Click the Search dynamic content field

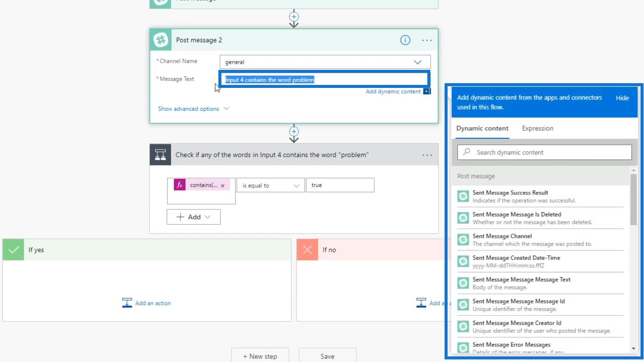(544, 152)
